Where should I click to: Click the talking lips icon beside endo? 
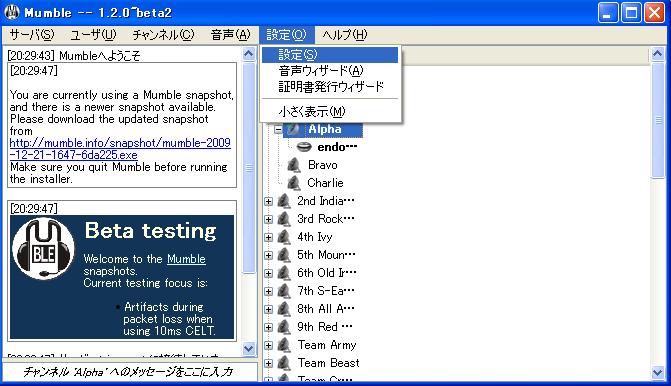click(x=304, y=147)
